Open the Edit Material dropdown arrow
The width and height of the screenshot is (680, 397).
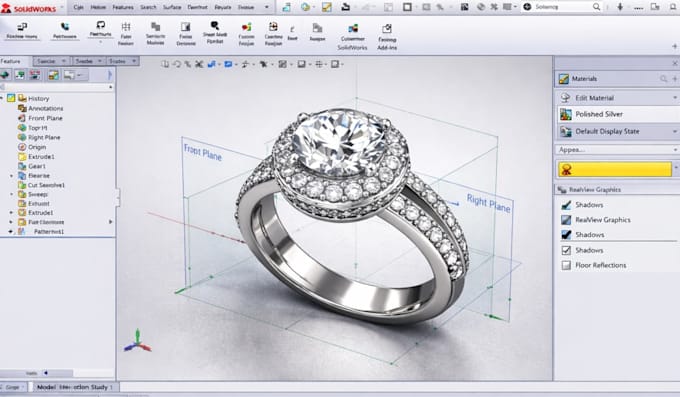click(x=675, y=98)
